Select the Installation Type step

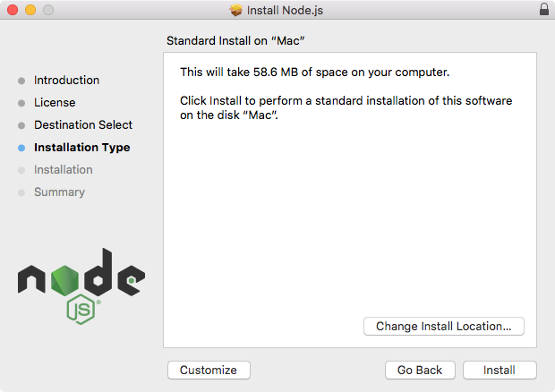point(81,147)
